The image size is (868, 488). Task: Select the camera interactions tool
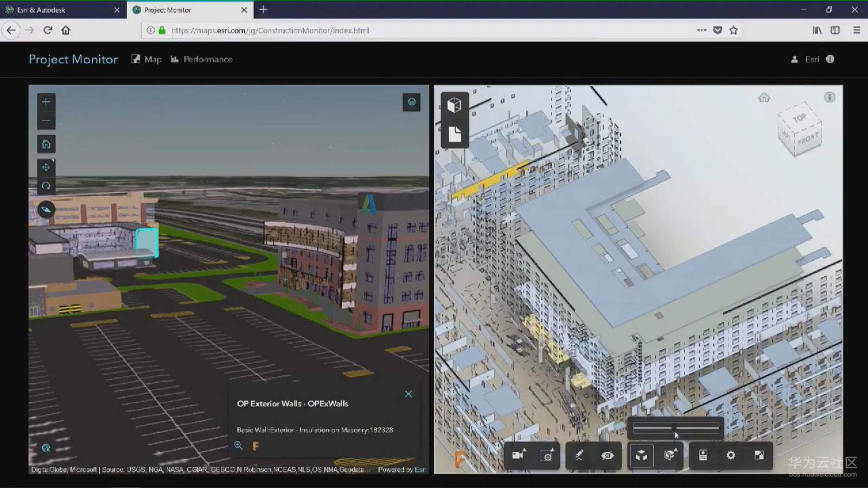[519, 455]
